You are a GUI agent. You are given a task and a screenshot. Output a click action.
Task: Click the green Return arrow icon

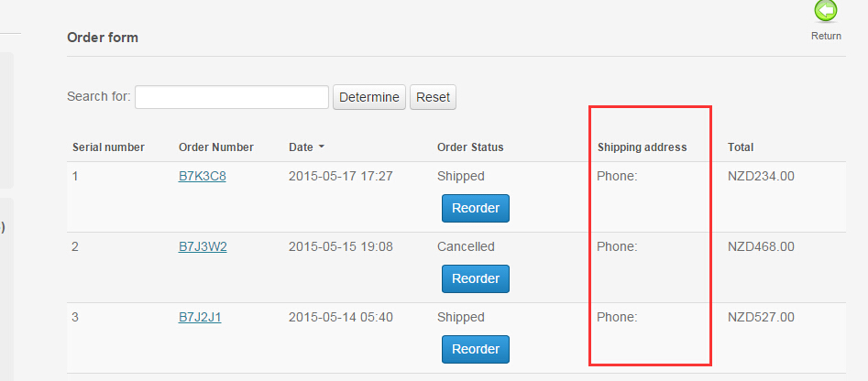[826, 12]
